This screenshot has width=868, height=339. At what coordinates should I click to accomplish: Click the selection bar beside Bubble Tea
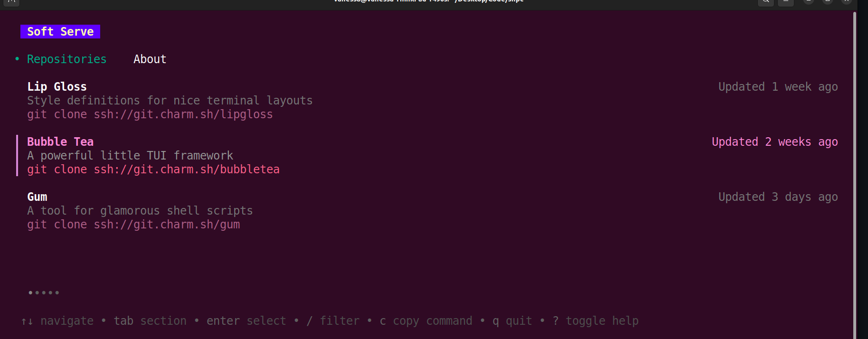click(x=18, y=155)
